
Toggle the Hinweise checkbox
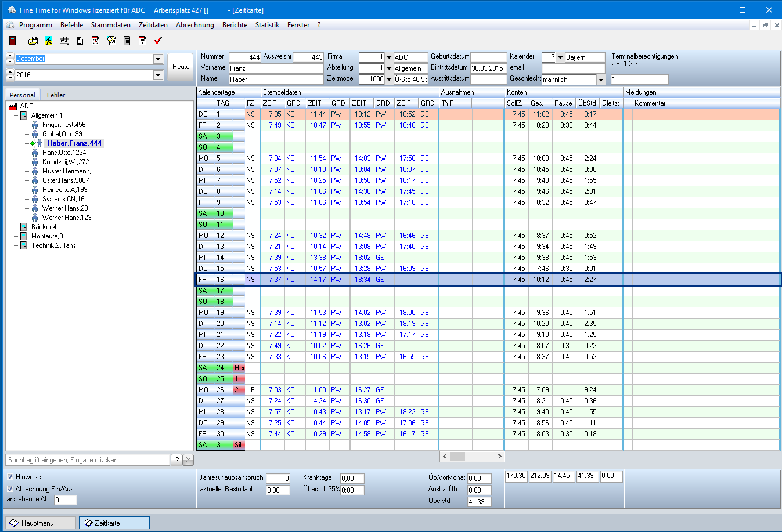click(x=10, y=477)
